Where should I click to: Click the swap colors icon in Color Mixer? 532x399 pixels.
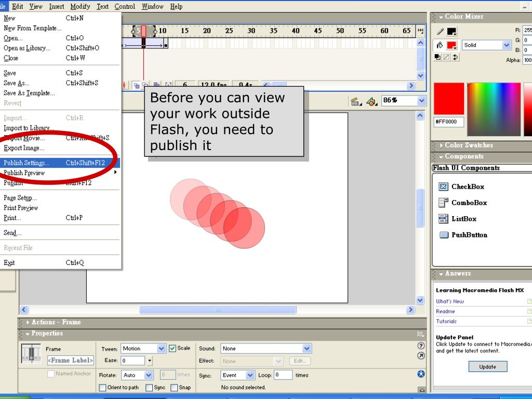(x=456, y=57)
